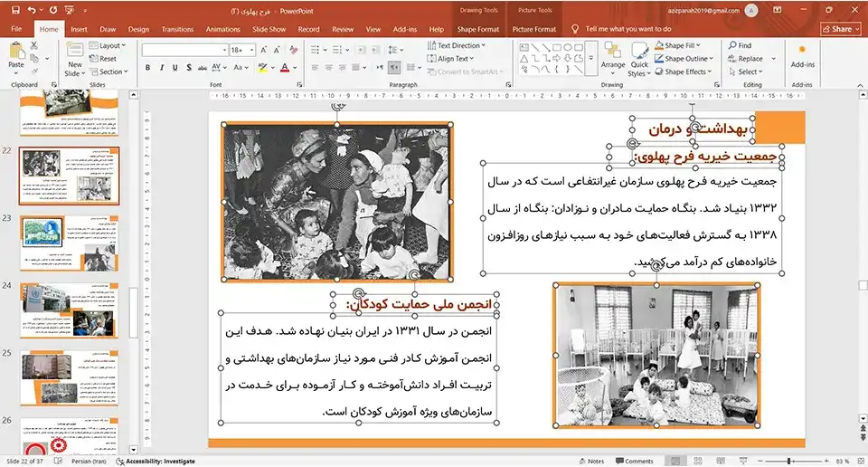This screenshot has height=467, width=868.
Task: Open the Add-ins pane from ribbon
Action: 802,57
